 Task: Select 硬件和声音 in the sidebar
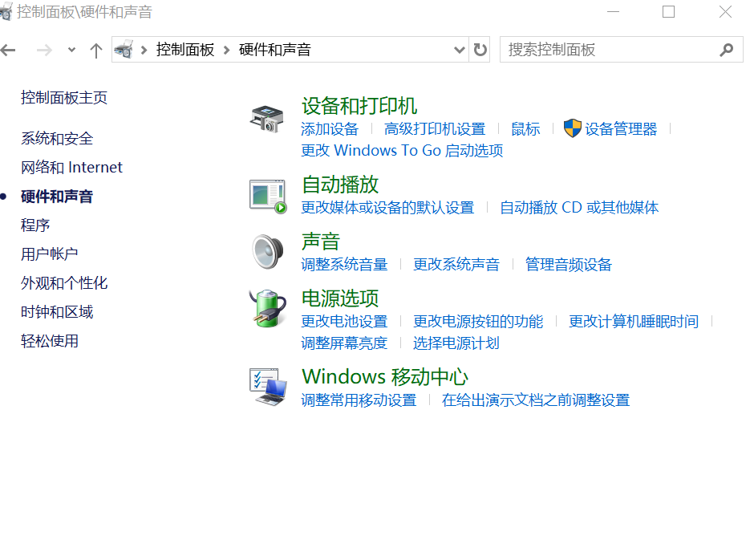click(x=57, y=197)
